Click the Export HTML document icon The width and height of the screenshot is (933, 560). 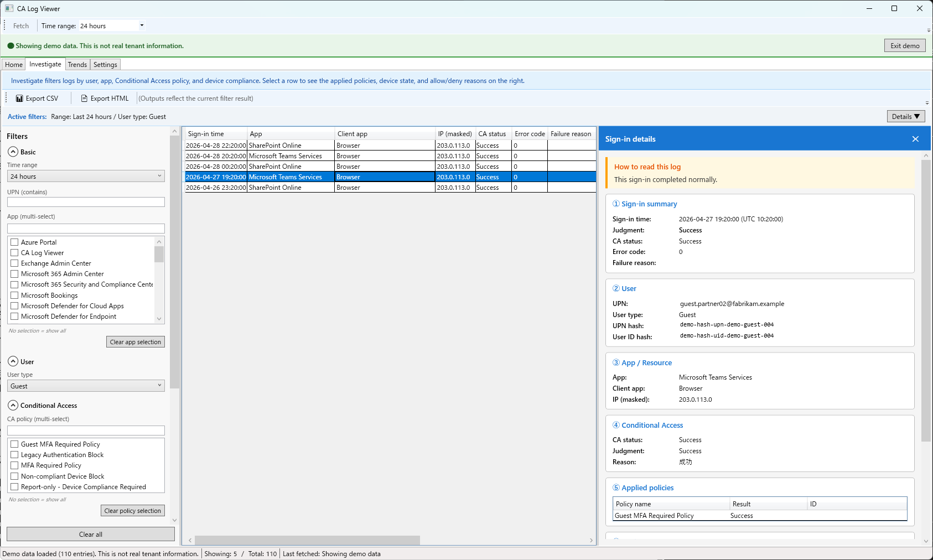[84, 98]
